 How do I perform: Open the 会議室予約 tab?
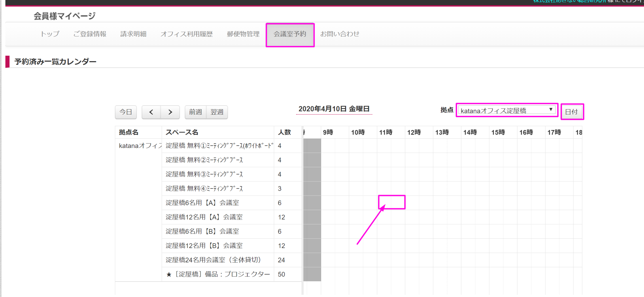click(289, 34)
